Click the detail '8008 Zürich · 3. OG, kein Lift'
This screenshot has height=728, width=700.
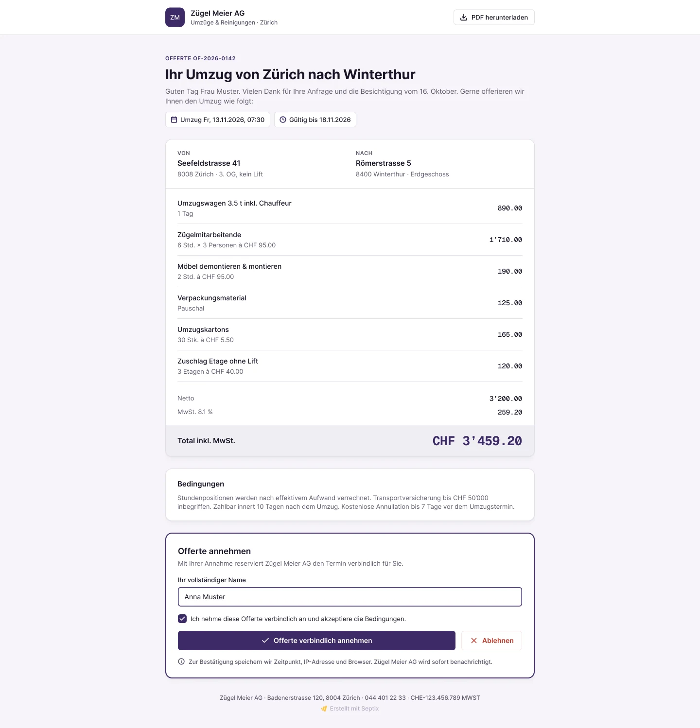point(220,174)
